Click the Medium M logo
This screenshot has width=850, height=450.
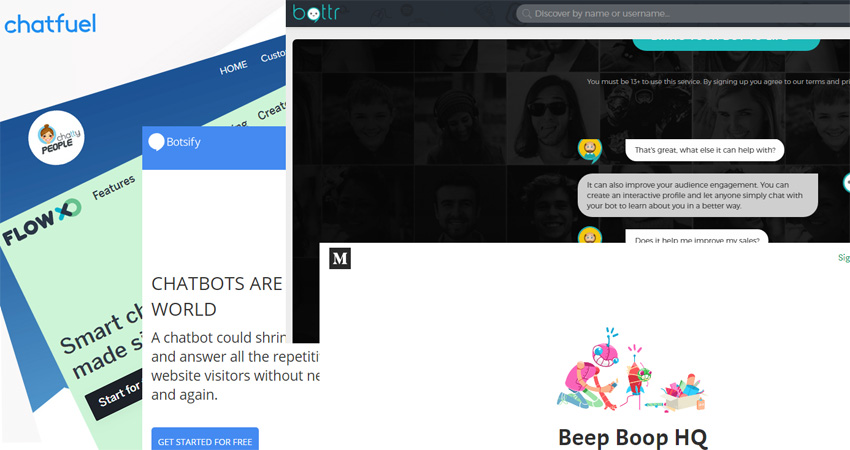[x=340, y=258]
